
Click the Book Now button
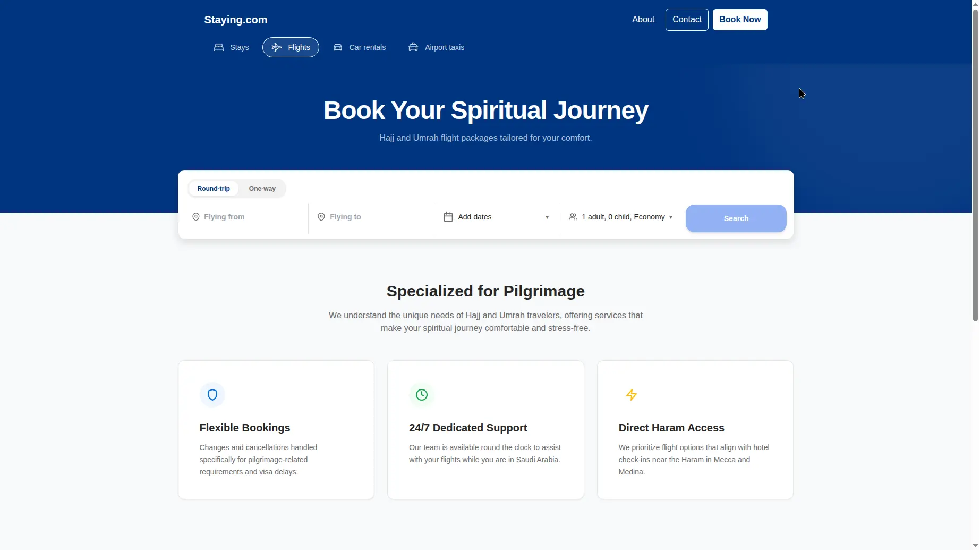tap(740, 20)
